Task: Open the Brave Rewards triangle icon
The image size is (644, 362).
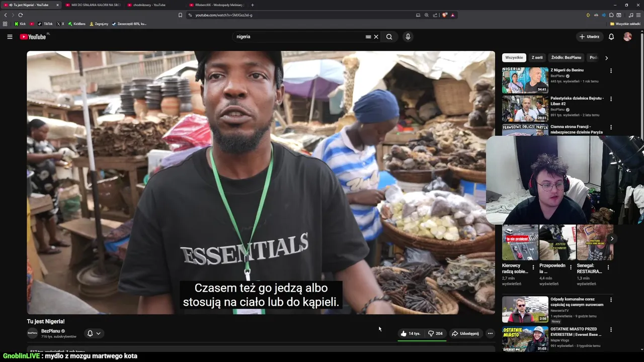Action: click(453, 15)
